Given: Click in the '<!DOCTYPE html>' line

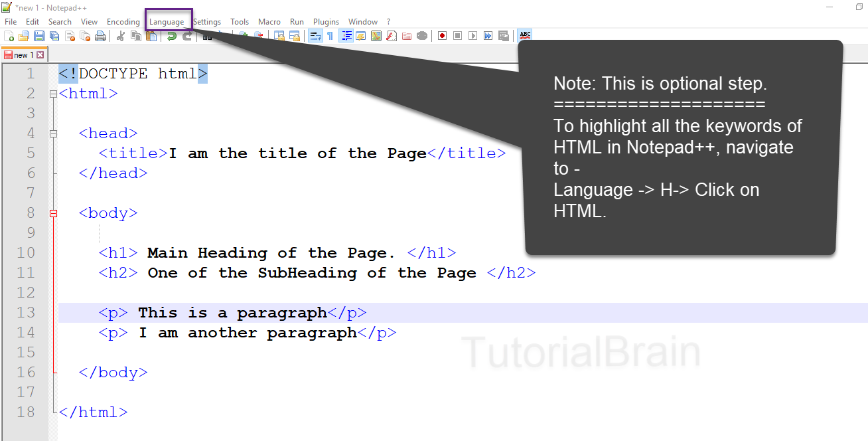Looking at the screenshot, I should [x=133, y=74].
